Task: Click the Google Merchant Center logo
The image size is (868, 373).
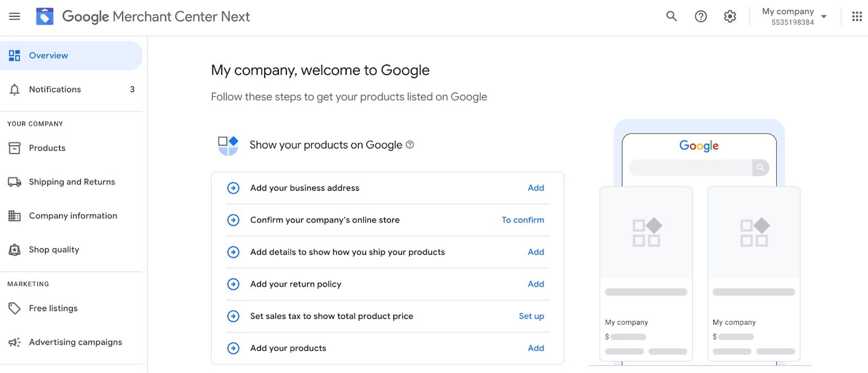Action: coord(44,16)
